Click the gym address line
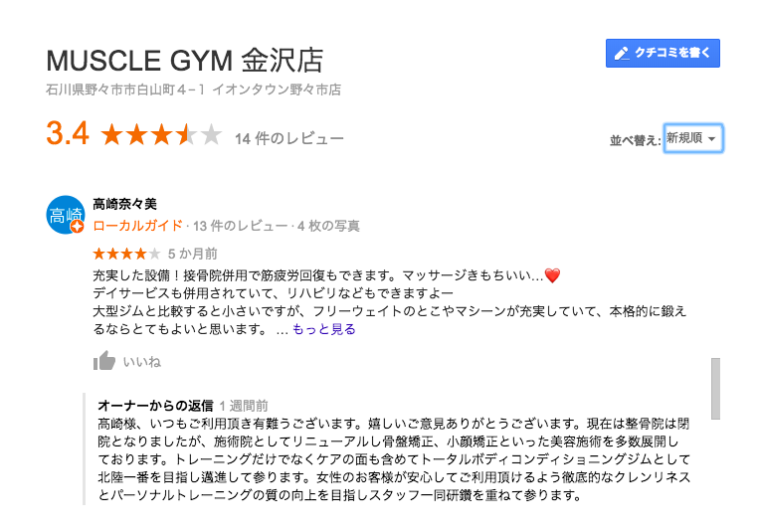The height and width of the screenshot is (532, 758). pyautogui.click(x=194, y=89)
